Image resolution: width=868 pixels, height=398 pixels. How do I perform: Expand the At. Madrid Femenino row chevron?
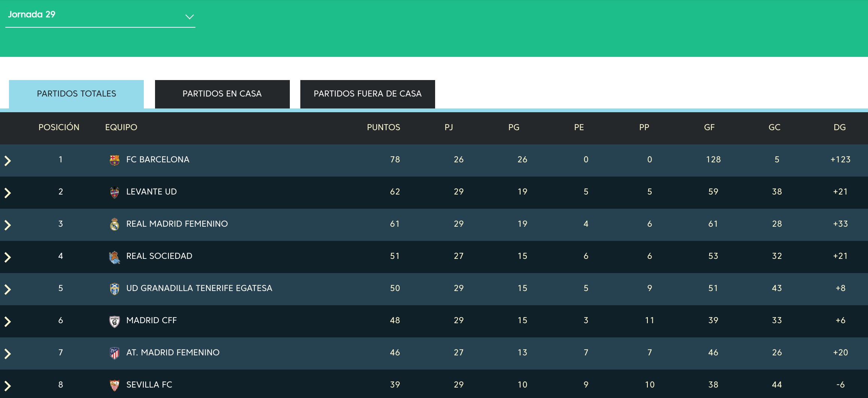pos(7,354)
